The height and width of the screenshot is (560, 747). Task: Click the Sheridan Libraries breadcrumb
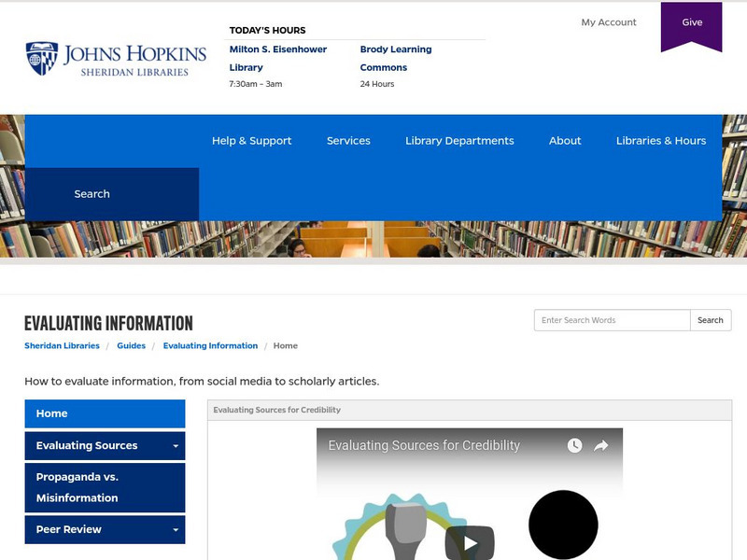pos(62,345)
